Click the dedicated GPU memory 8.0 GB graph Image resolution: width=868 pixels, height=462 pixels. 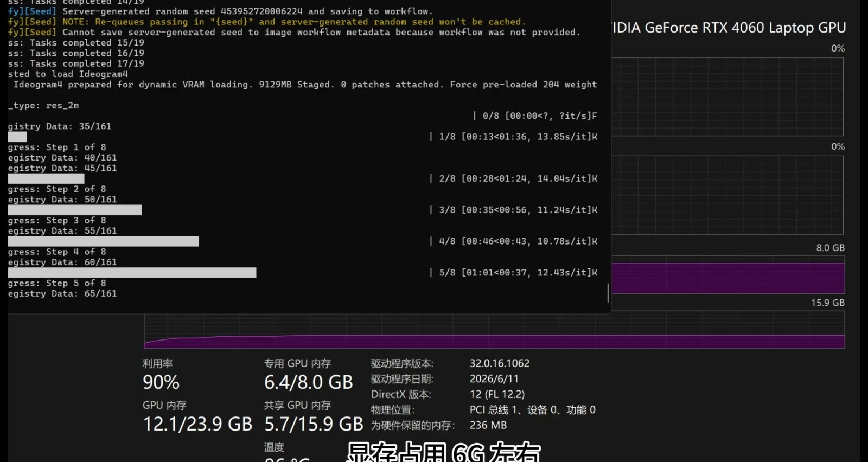pos(728,275)
